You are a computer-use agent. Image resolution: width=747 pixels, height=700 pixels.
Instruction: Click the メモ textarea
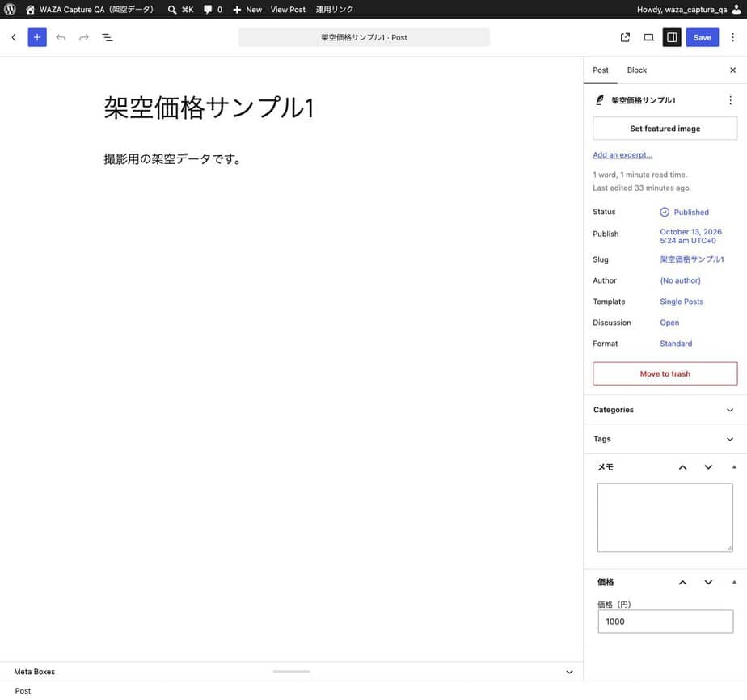[665, 517]
